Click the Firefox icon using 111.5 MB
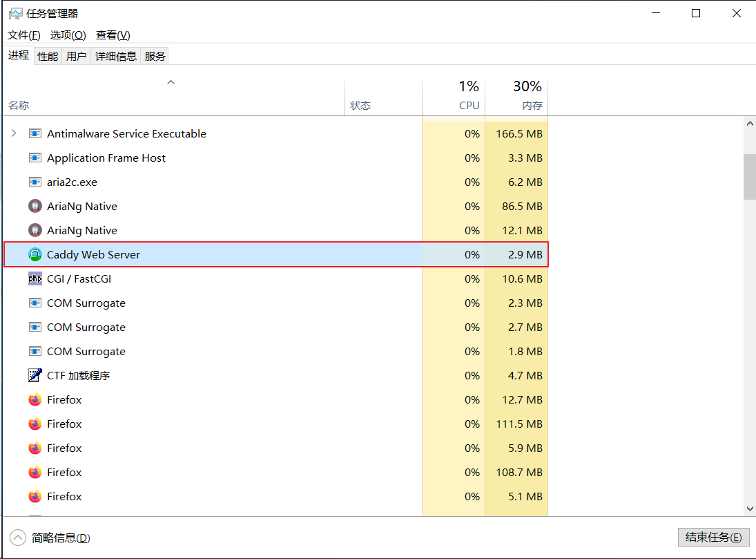The image size is (756, 559). pyautogui.click(x=35, y=424)
